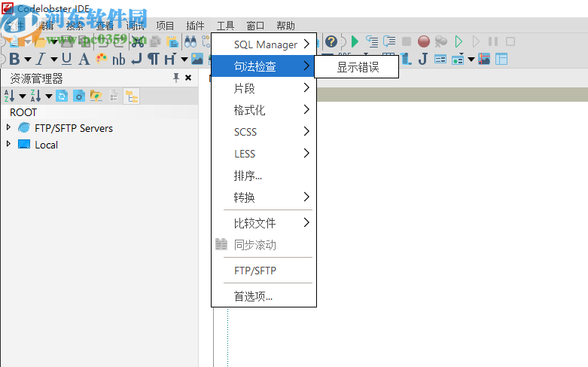
Task: Toggle the folder tree view icon
Action: coord(132,96)
